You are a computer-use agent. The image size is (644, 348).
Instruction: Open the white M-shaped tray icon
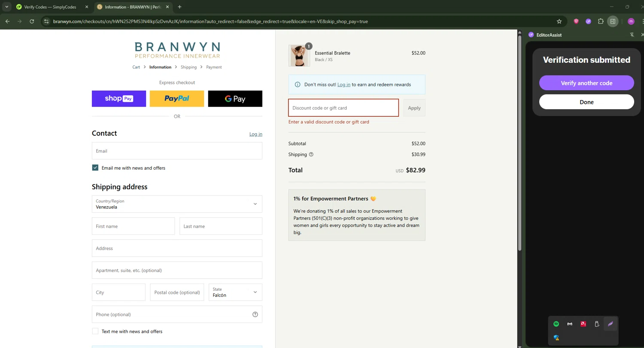[x=570, y=324]
